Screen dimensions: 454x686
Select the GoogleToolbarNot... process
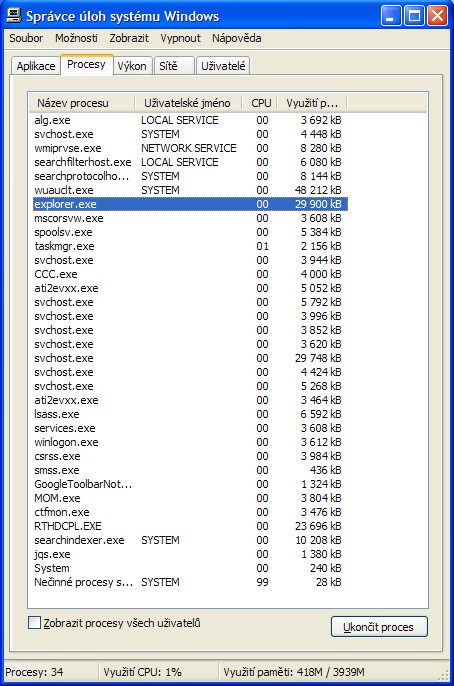tap(190, 484)
